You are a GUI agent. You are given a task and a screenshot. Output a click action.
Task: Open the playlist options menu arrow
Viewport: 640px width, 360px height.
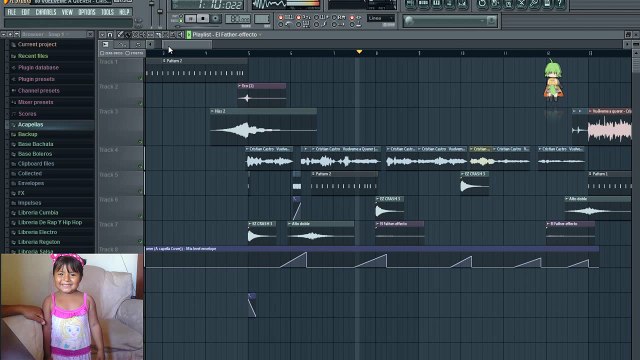[x=102, y=35]
